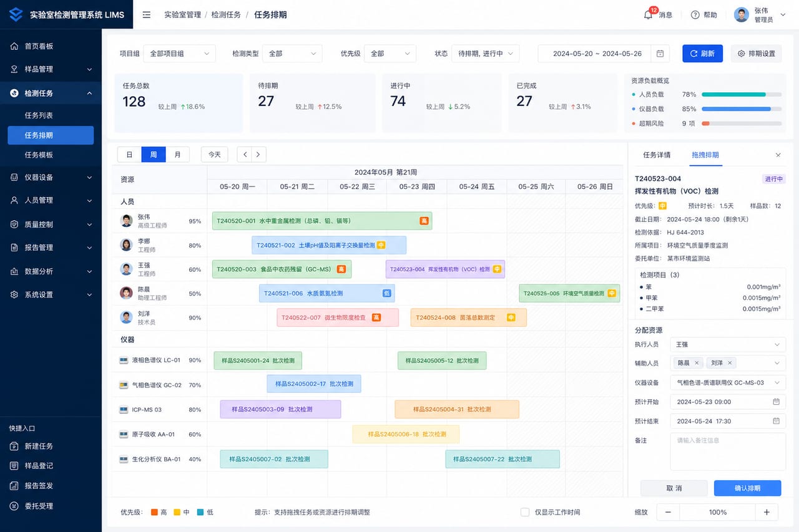Screen dimensions: 799x532
Task: Enable 仅显示工作时间 checkbox
Action: (525, 512)
